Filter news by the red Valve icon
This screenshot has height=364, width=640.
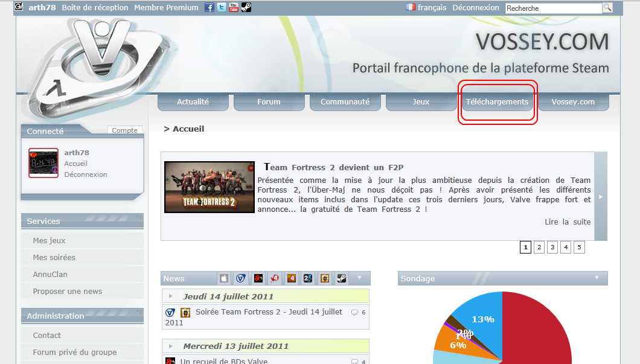coord(258,278)
